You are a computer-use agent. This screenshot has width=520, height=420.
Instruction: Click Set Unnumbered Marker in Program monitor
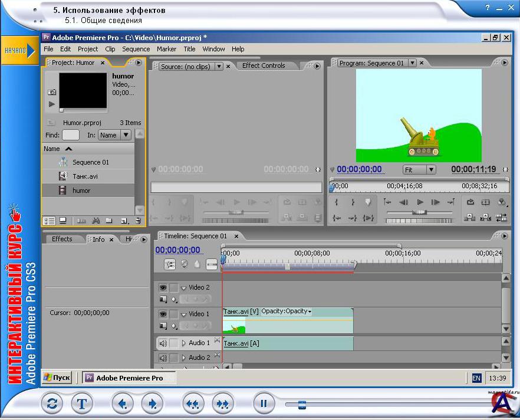368,202
